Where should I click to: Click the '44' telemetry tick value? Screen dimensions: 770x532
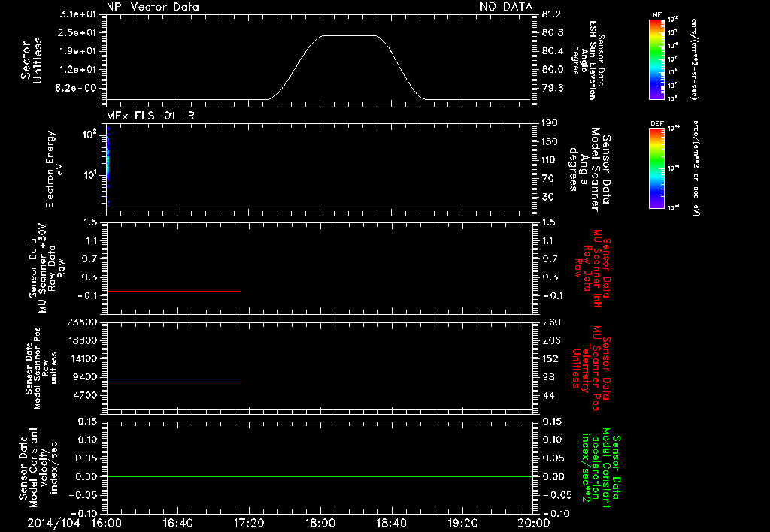pyautogui.click(x=547, y=395)
